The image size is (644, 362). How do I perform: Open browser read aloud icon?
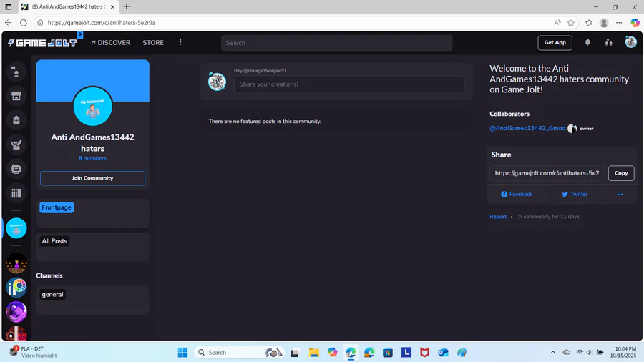pyautogui.click(x=557, y=23)
